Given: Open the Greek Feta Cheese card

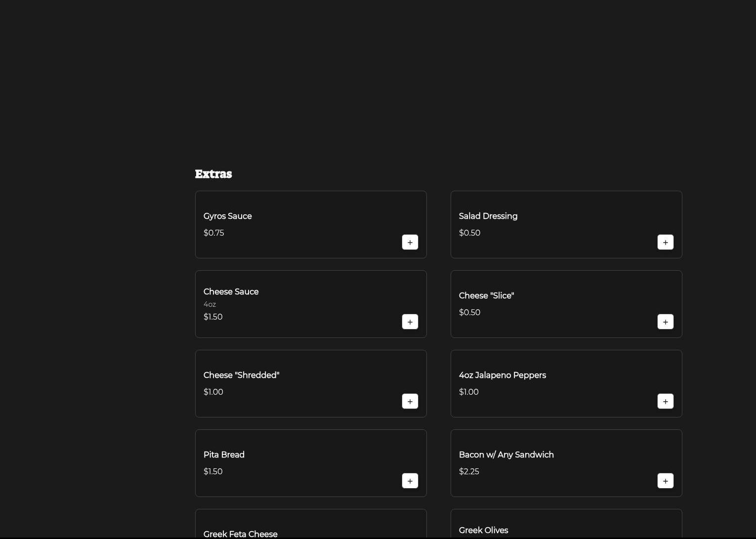Looking at the screenshot, I should click(311, 525).
